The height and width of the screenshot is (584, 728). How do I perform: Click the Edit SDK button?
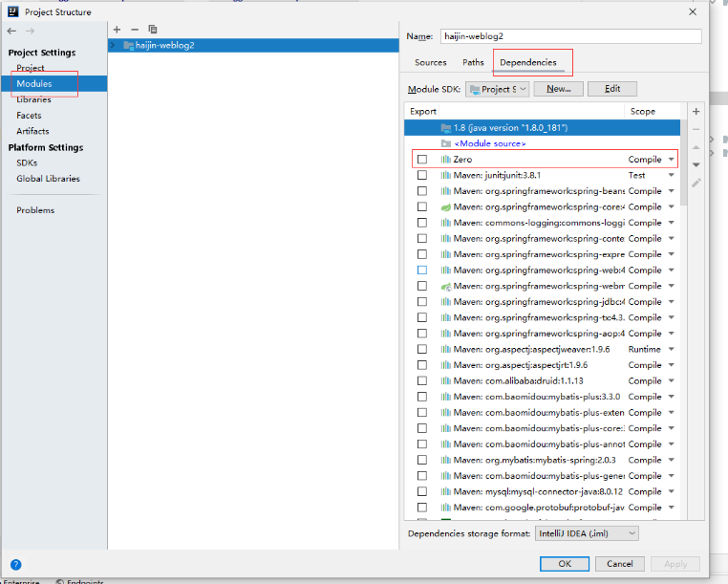click(612, 89)
